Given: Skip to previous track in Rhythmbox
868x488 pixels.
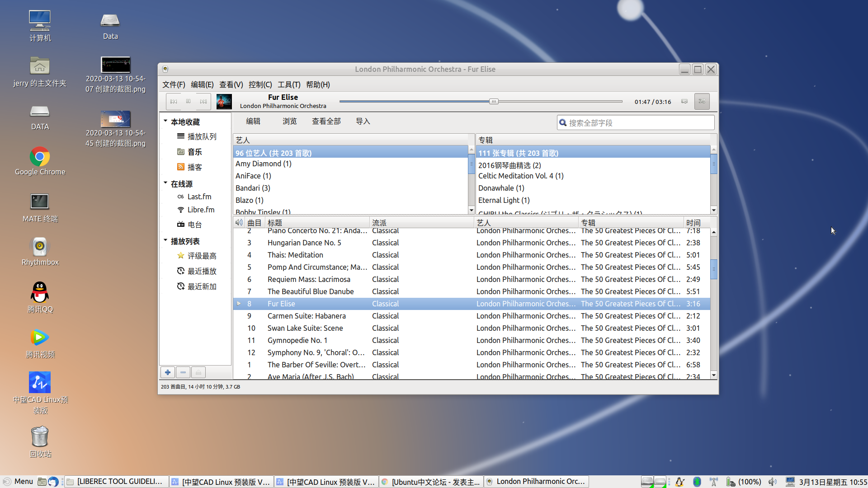Looking at the screenshot, I should [174, 102].
